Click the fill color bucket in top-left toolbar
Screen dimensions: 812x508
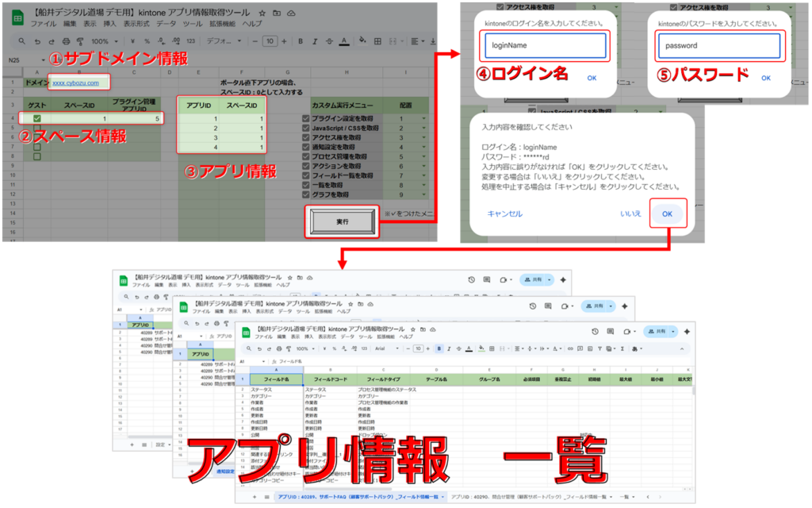[359, 41]
